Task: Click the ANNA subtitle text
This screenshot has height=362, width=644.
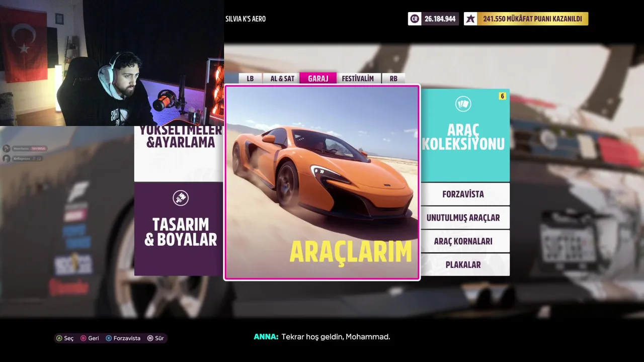Action: [x=322, y=337]
